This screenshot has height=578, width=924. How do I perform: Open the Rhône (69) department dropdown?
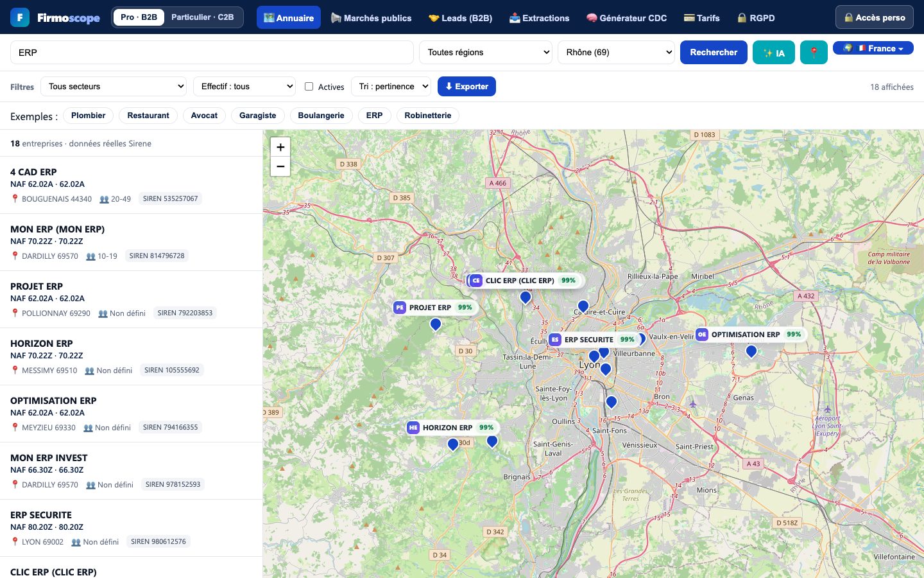click(x=616, y=53)
